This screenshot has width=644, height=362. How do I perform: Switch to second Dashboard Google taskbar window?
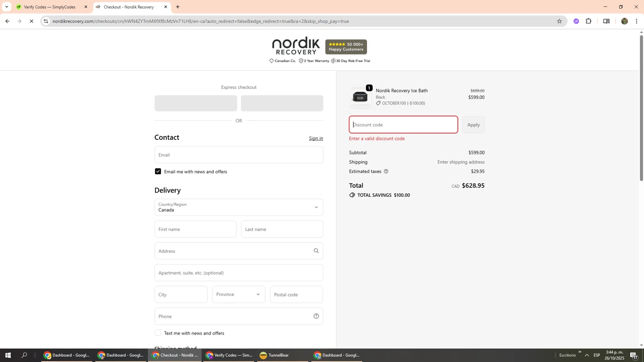[121, 355]
